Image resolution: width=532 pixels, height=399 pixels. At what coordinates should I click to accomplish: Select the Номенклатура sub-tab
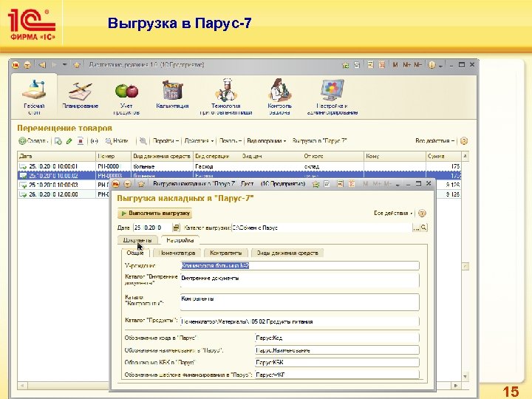tap(177, 253)
